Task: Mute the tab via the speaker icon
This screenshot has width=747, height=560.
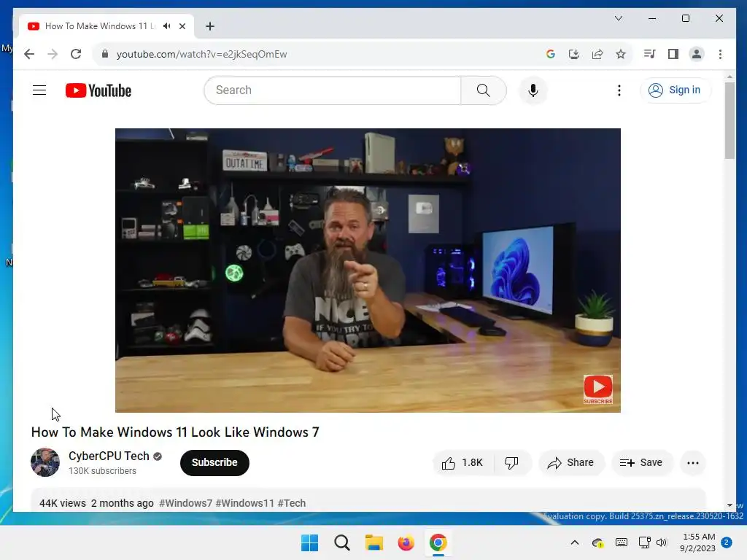Action: tap(166, 26)
